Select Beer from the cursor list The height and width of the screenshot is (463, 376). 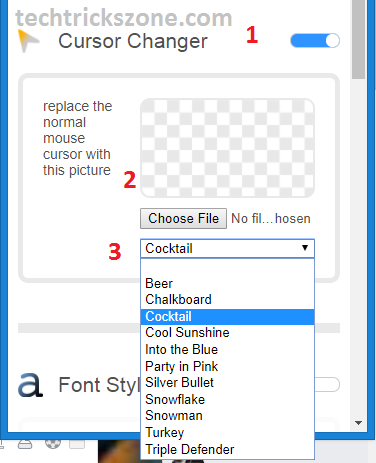tap(227, 283)
